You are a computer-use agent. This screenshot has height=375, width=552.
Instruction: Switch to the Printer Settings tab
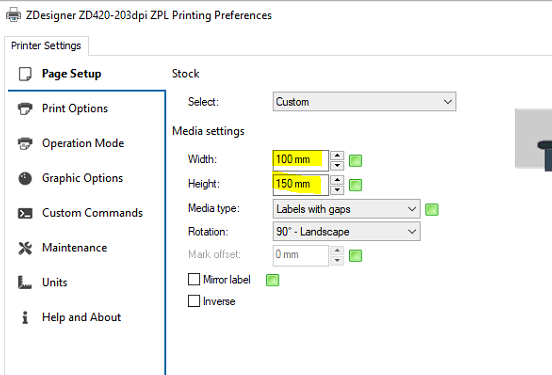pyautogui.click(x=46, y=46)
